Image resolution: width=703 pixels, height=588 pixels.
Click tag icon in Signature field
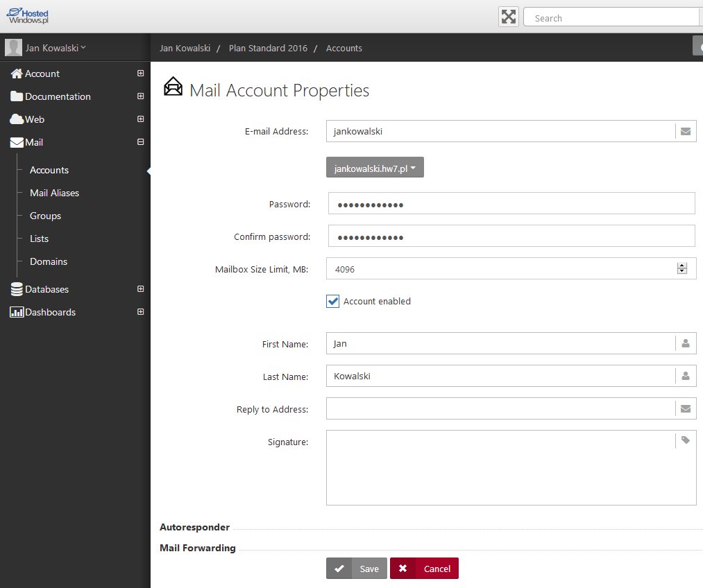686,440
